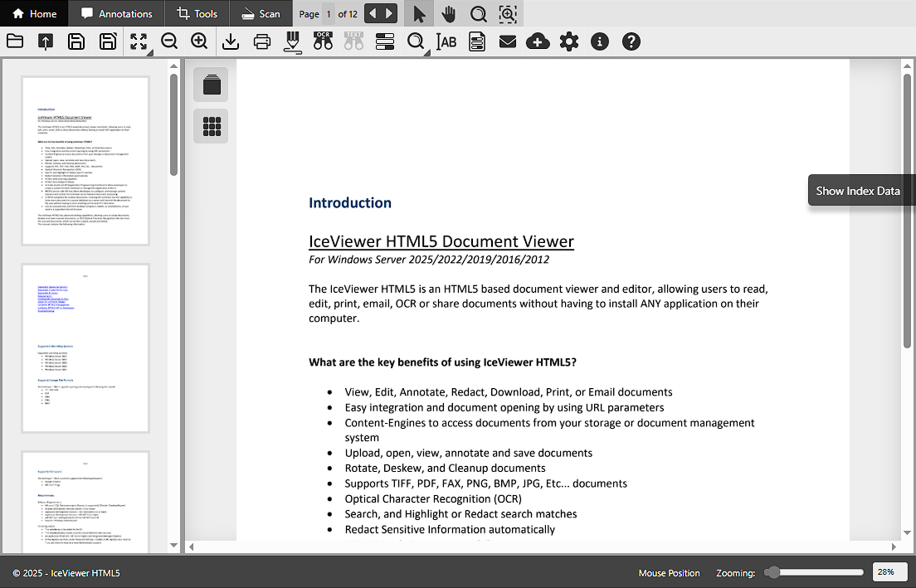Go to the next page
The height and width of the screenshot is (588, 916).
point(389,13)
